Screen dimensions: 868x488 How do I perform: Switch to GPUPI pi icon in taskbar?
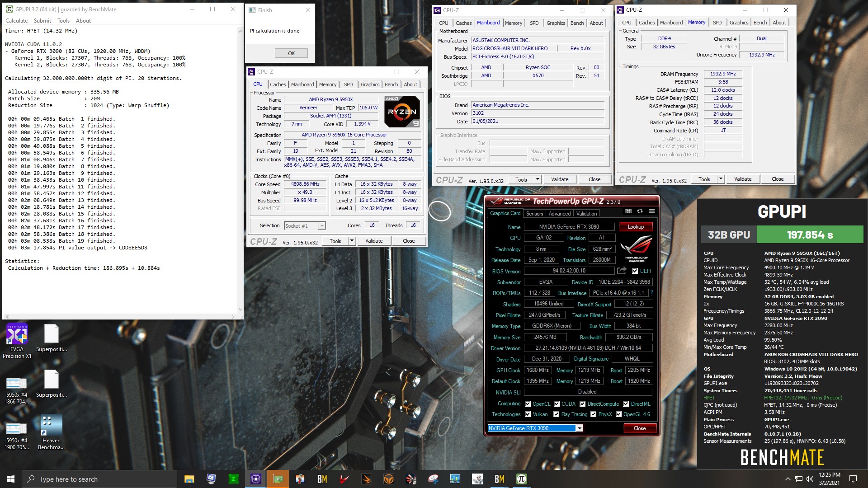521,479
